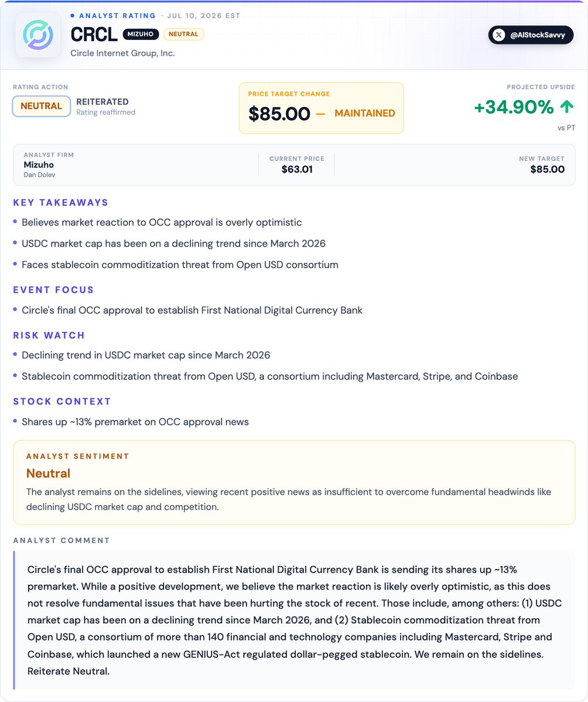
Task: Select the small NEUTRAL header tag
Action: point(184,34)
